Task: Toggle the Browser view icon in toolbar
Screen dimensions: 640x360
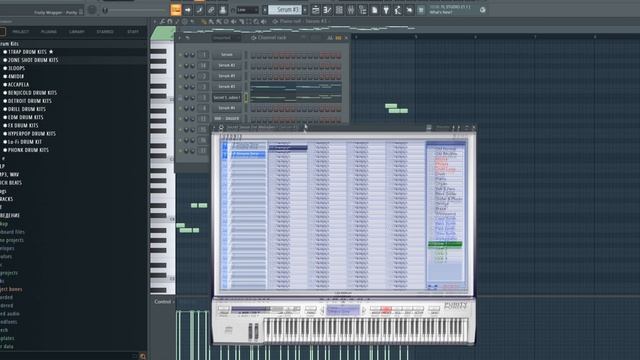Action: coord(362,10)
